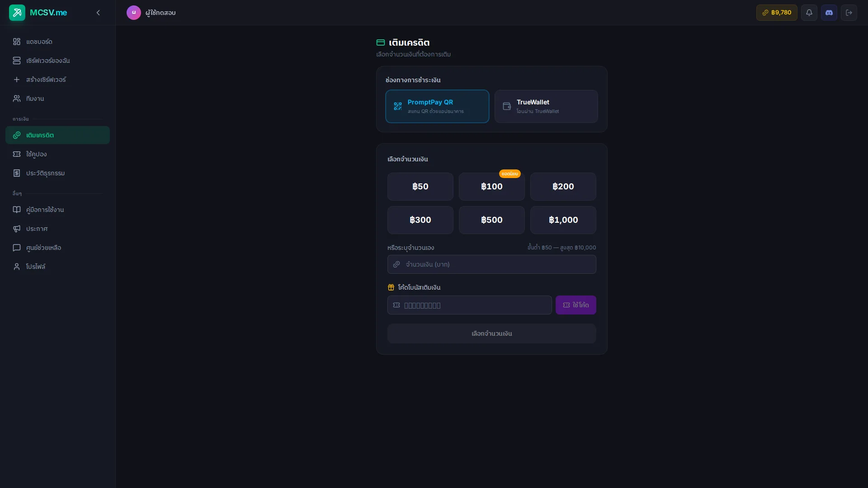Image resolution: width=868 pixels, height=488 pixels.
Task: Click the credit card icon beside เติมเครดิต heading
Action: coord(380,42)
